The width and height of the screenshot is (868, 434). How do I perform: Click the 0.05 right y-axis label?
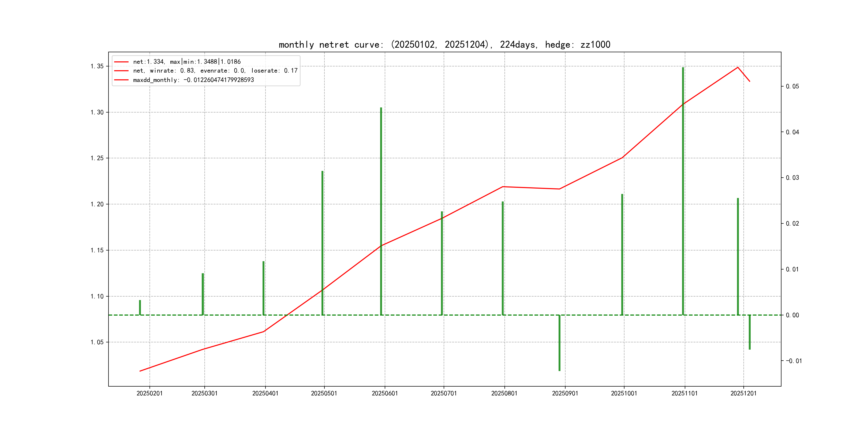click(792, 86)
